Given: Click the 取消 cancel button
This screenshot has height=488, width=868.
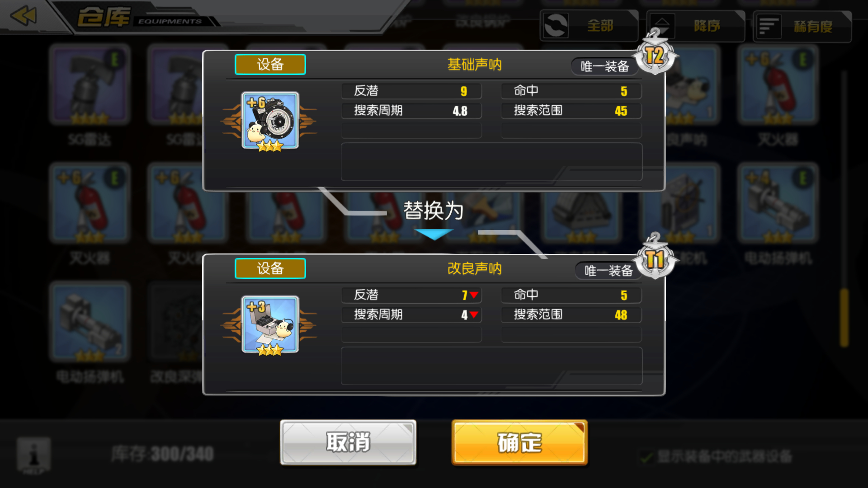Looking at the screenshot, I should [x=348, y=442].
